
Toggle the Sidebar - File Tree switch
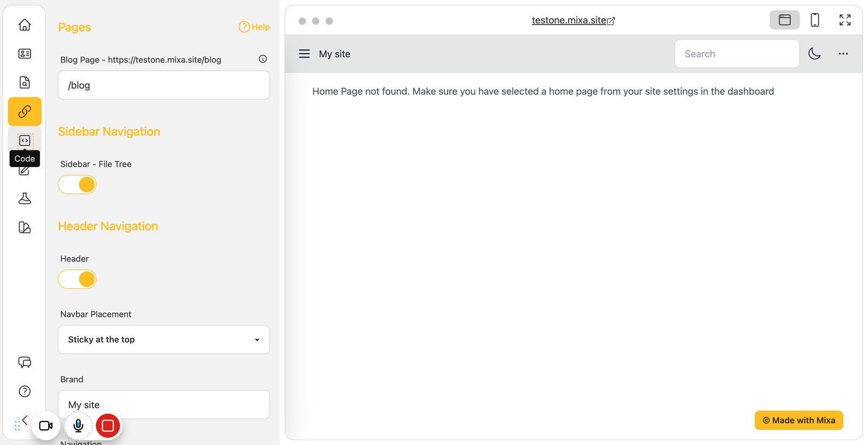coord(77,185)
